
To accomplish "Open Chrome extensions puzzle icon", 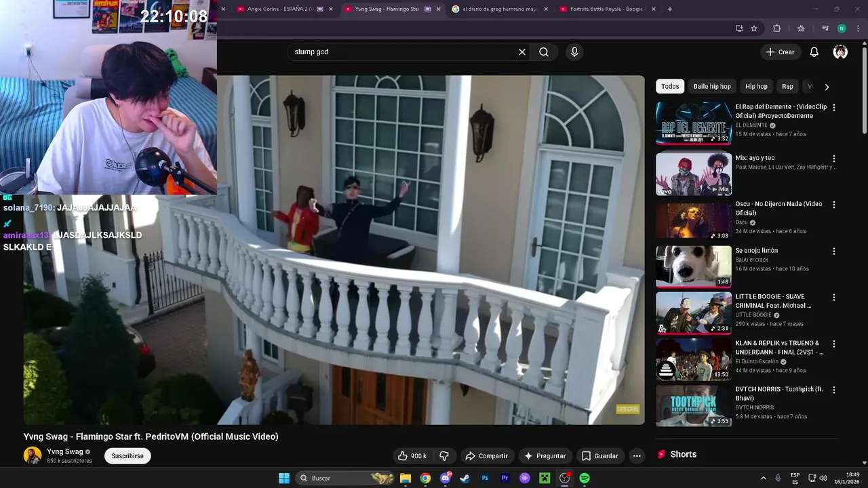I will point(777,28).
